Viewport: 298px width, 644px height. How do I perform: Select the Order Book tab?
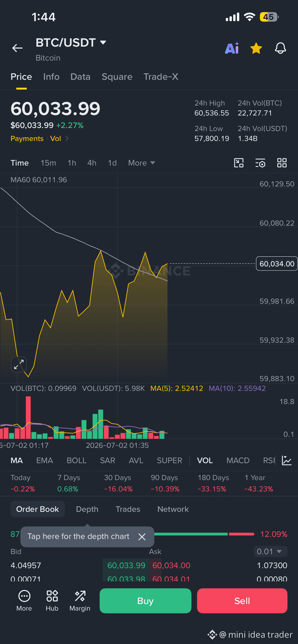37,509
